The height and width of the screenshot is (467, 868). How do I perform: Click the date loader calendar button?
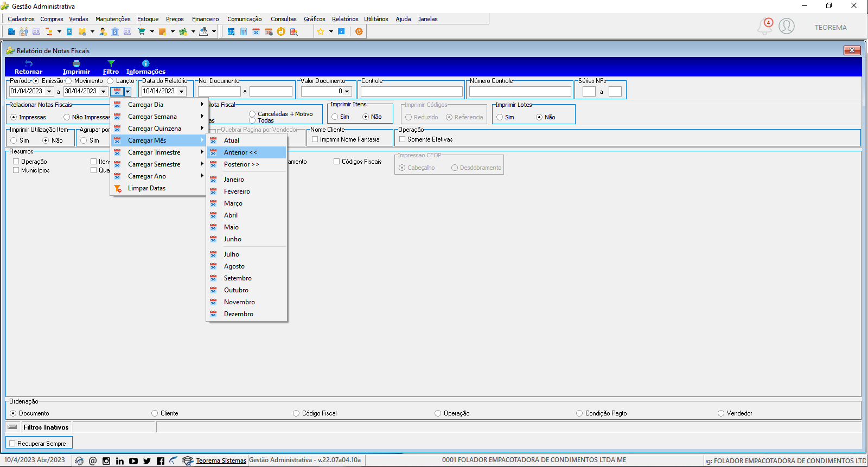pos(117,92)
